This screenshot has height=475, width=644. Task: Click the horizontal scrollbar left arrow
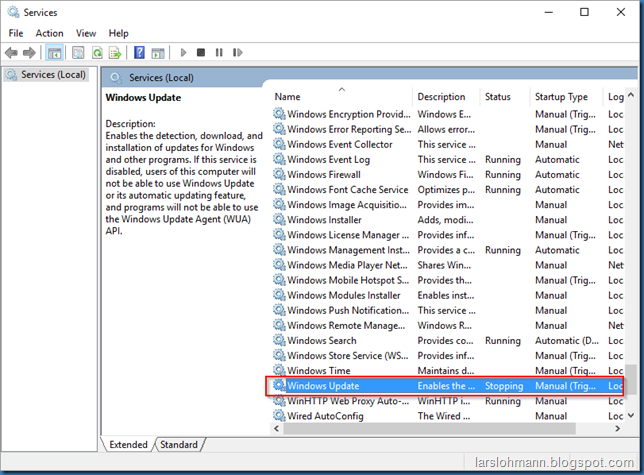[x=276, y=429]
